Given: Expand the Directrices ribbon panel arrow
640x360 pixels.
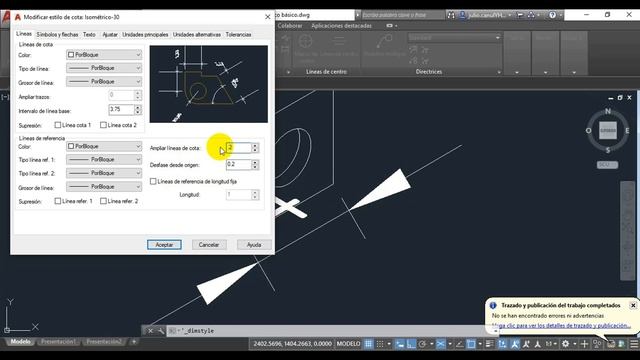Looking at the screenshot, I should pyautogui.click(x=499, y=72).
